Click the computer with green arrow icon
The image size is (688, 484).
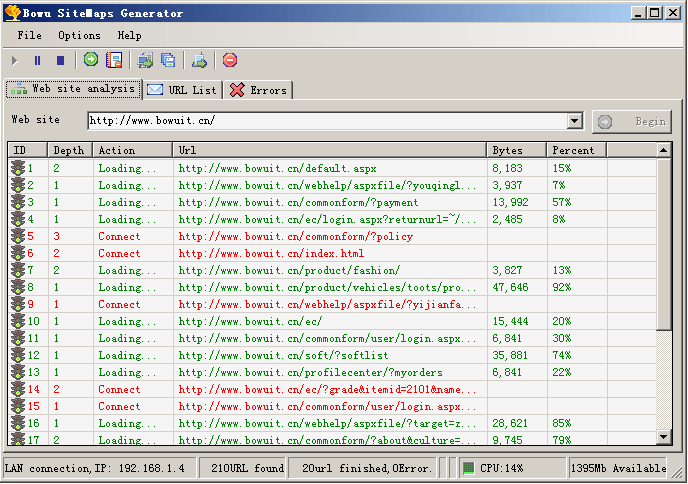pos(145,60)
